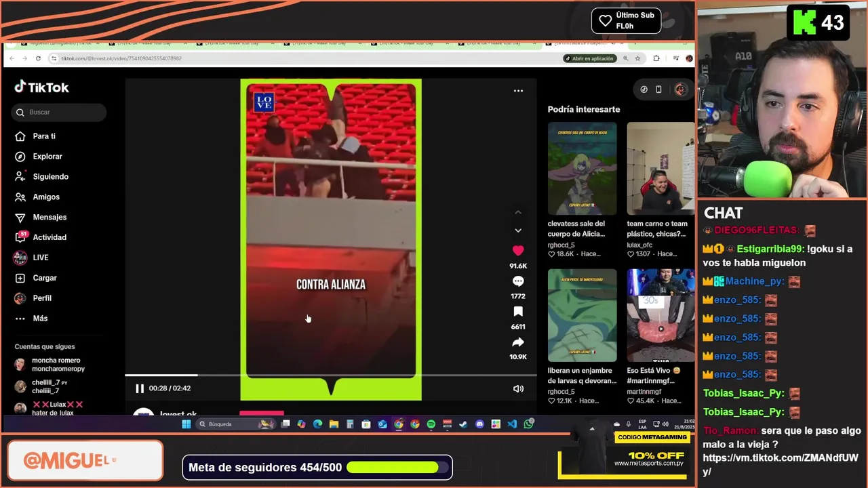Open the rghocd_5 author under clevatess video
868x488 pixels.
pyautogui.click(x=561, y=245)
